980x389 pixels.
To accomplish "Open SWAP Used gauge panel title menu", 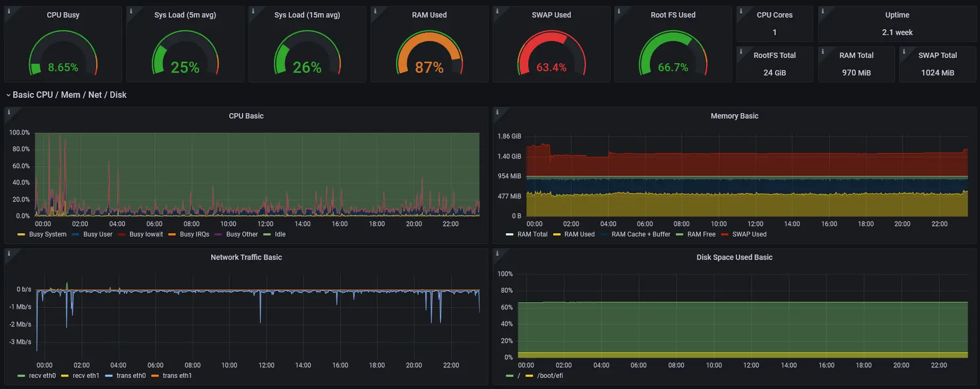I will point(552,15).
